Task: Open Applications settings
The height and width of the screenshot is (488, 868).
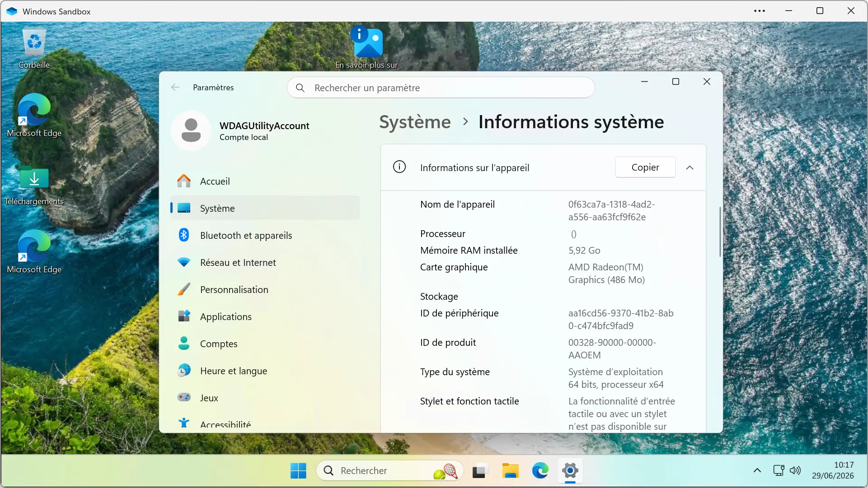Action: coord(265,316)
